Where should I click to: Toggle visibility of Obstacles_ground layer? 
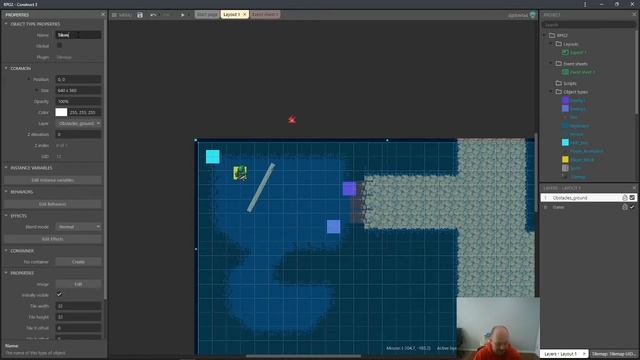[632, 198]
